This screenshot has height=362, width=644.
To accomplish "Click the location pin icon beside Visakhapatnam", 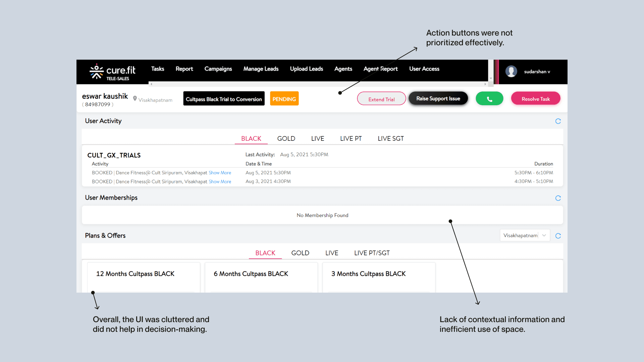I will 135,99.
